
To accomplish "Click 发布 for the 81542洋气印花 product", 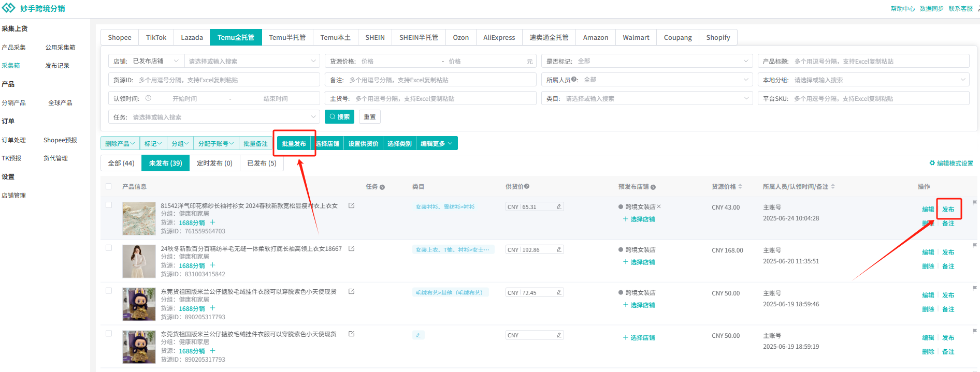I will [x=948, y=209].
